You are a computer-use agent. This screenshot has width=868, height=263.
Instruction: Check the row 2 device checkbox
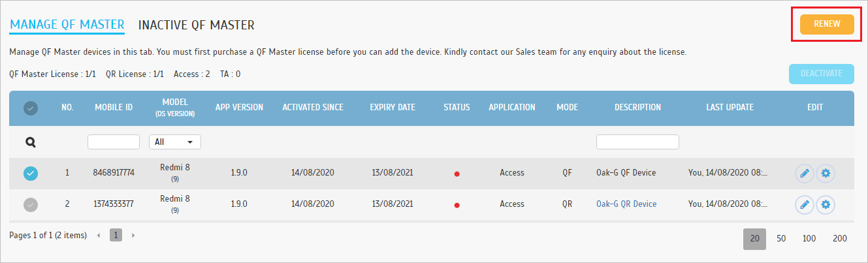click(x=31, y=205)
